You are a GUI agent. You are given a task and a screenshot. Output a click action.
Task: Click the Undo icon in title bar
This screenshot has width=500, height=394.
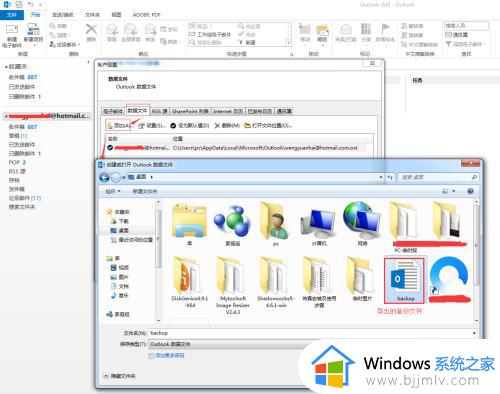click(31, 5)
